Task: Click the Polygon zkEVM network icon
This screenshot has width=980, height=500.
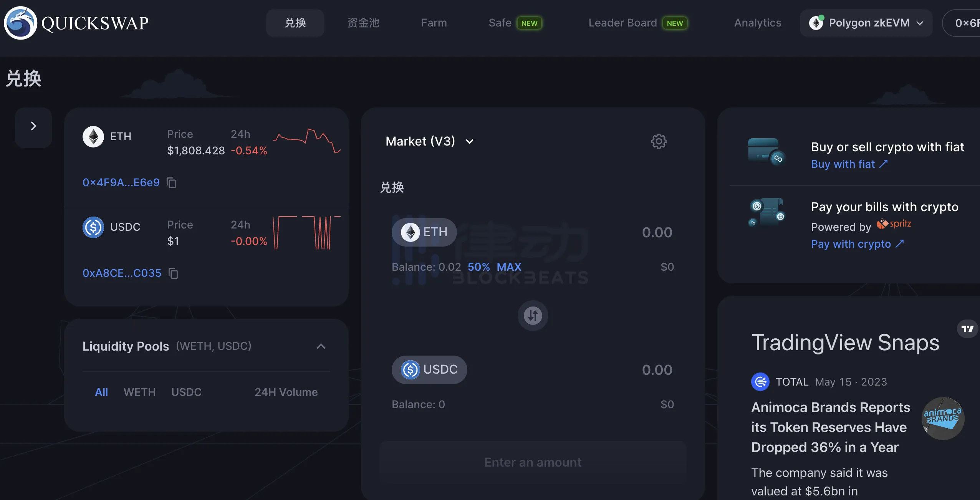Action: point(817,22)
